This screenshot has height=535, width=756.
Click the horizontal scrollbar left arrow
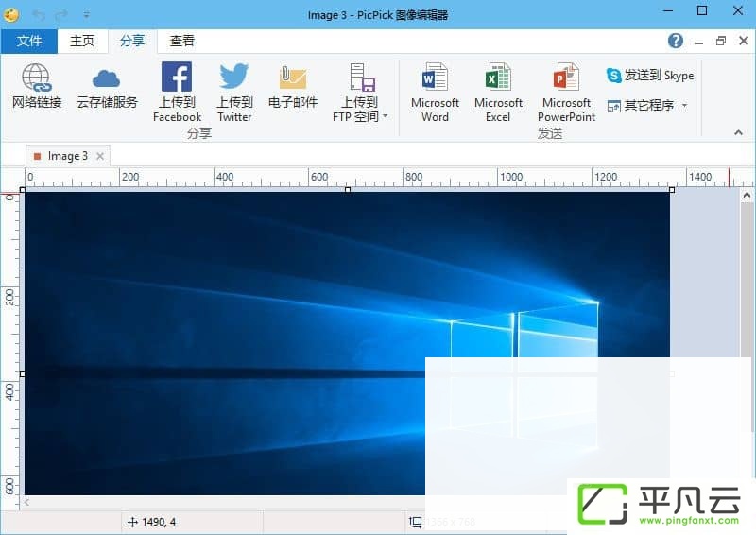[27, 502]
